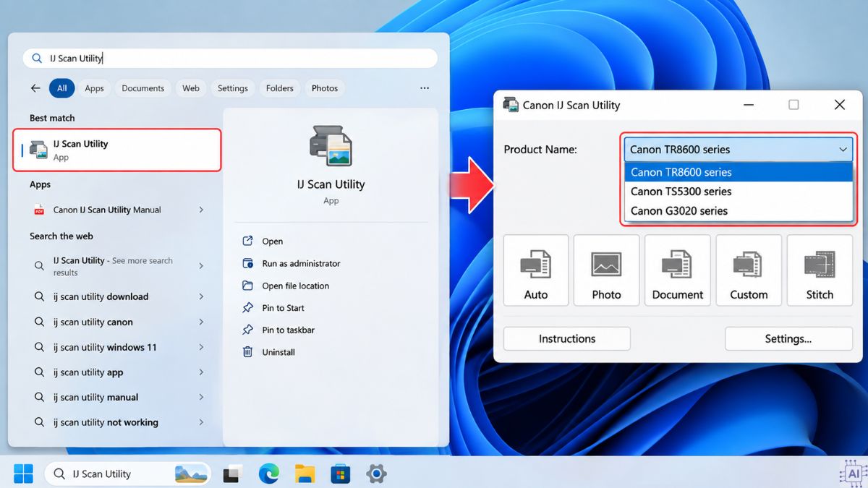Select the Photos search filter tab

click(325, 88)
